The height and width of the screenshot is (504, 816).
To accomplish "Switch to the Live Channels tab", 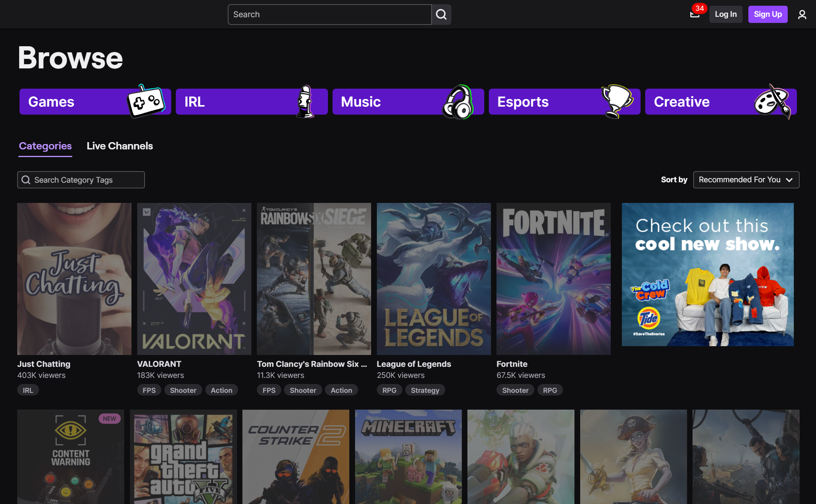I will tap(120, 146).
